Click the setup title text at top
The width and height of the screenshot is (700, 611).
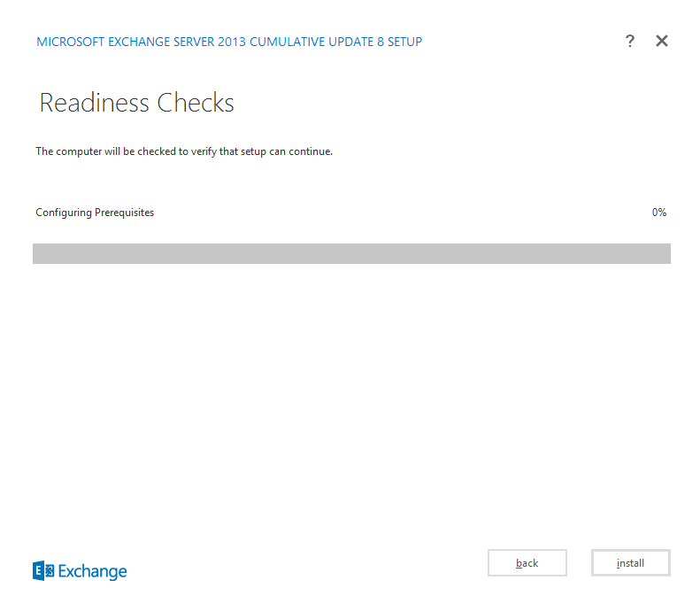[229, 42]
